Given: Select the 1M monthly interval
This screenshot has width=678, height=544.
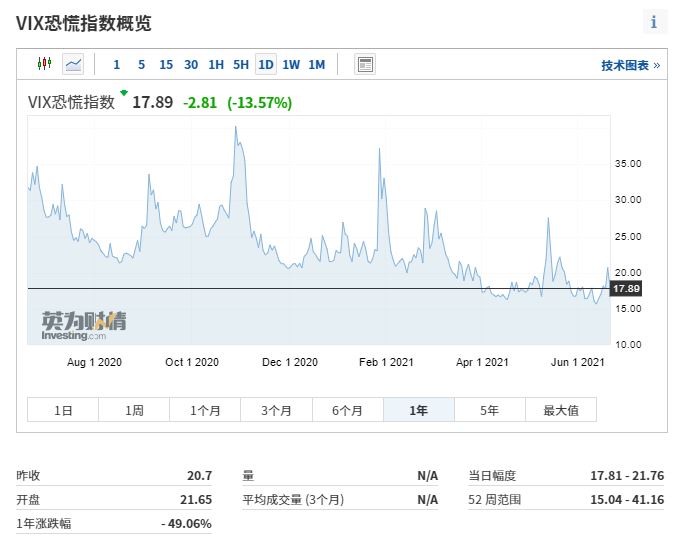Looking at the screenshot, I should pyautogui.click(x=316, y=65).
